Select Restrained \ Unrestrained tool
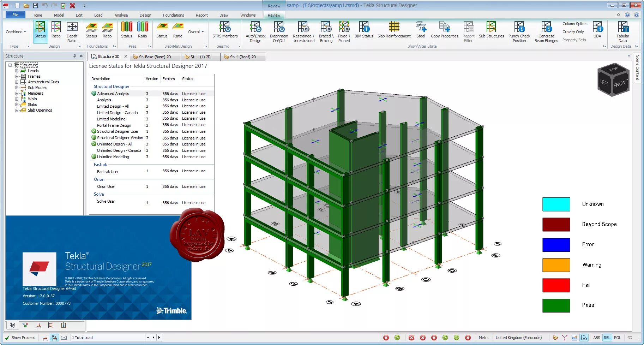The height and width of the screenshot is (345, 644). (x=303, y=32)
